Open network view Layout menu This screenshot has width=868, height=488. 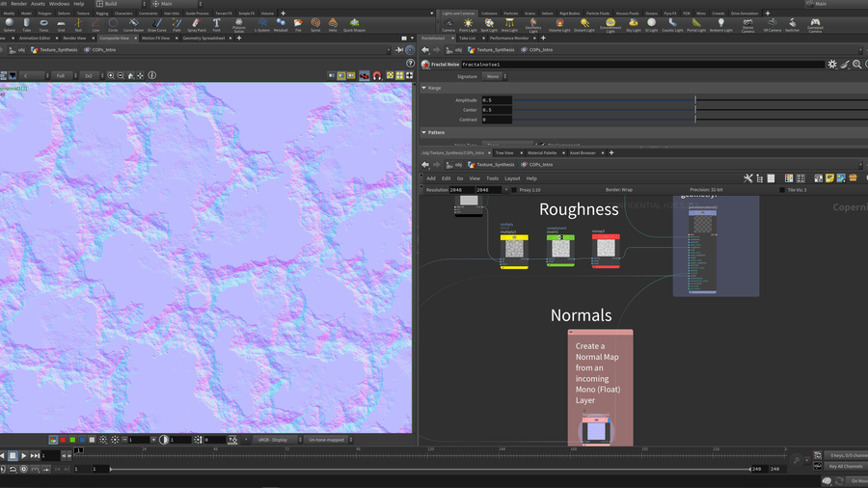[x=512, y=178]
